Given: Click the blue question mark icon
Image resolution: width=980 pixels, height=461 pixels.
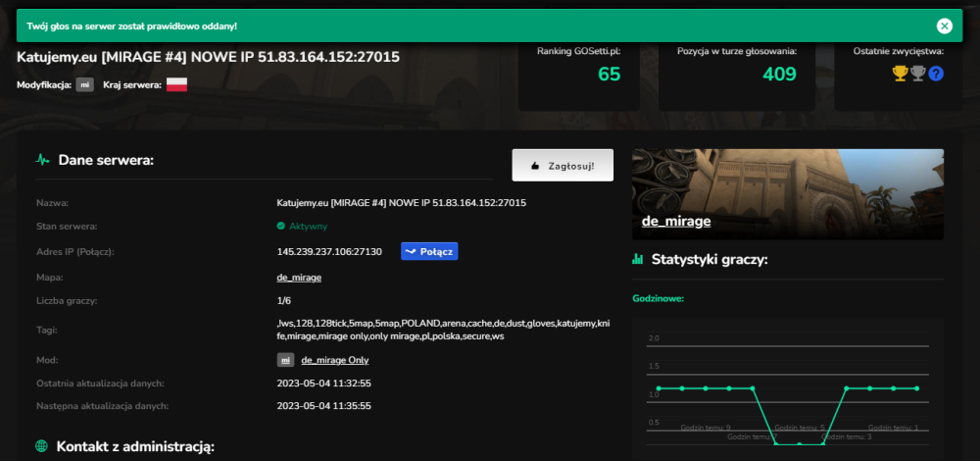Looking at the screenshot, I should point(936,74).
